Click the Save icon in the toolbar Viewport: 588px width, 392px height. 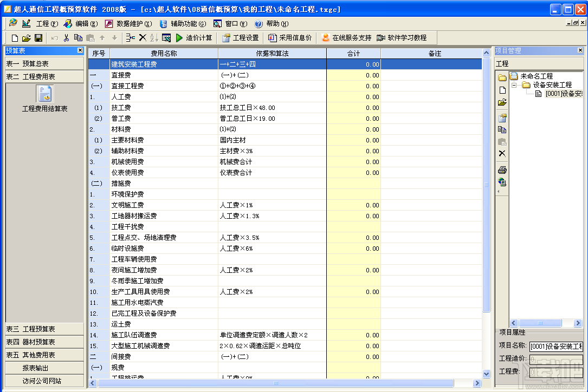click(x=38, y=38)
